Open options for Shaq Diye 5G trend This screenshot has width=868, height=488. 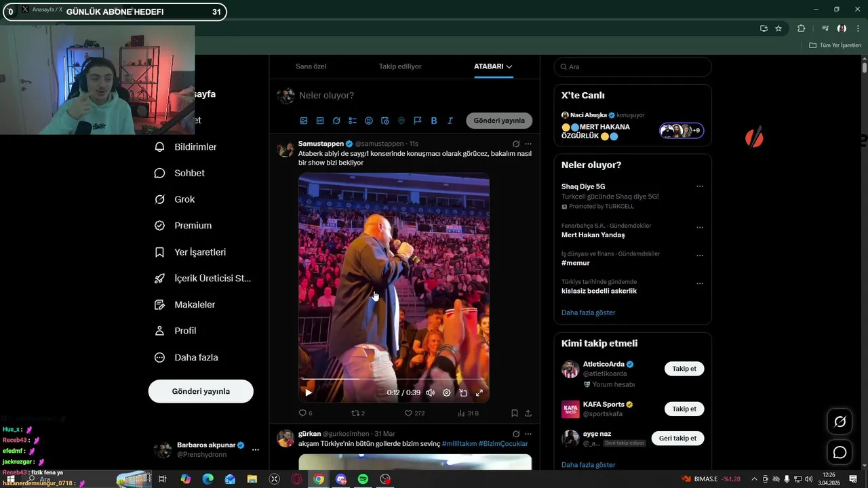(700, 186)
